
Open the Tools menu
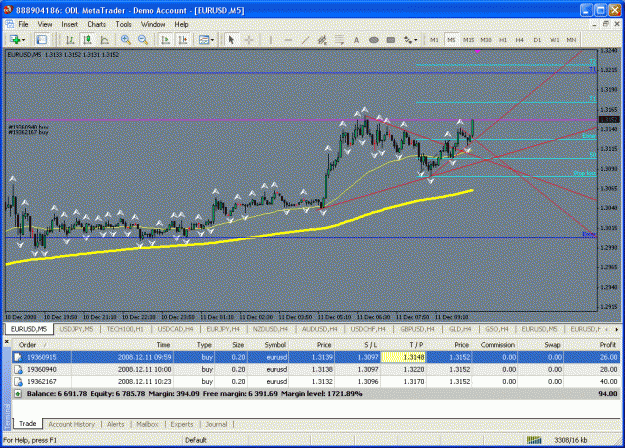123,24
